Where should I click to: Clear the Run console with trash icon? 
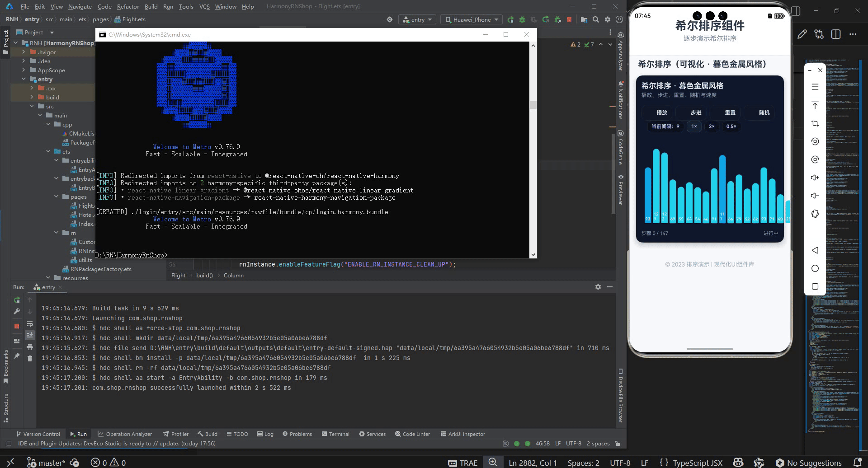tap(30, 358)
